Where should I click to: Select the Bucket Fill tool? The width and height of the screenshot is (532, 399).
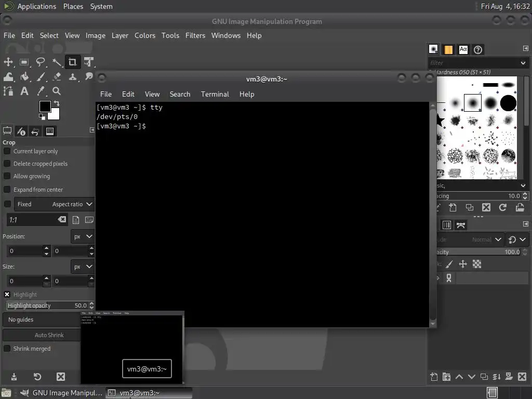click(x=24, y=77)
